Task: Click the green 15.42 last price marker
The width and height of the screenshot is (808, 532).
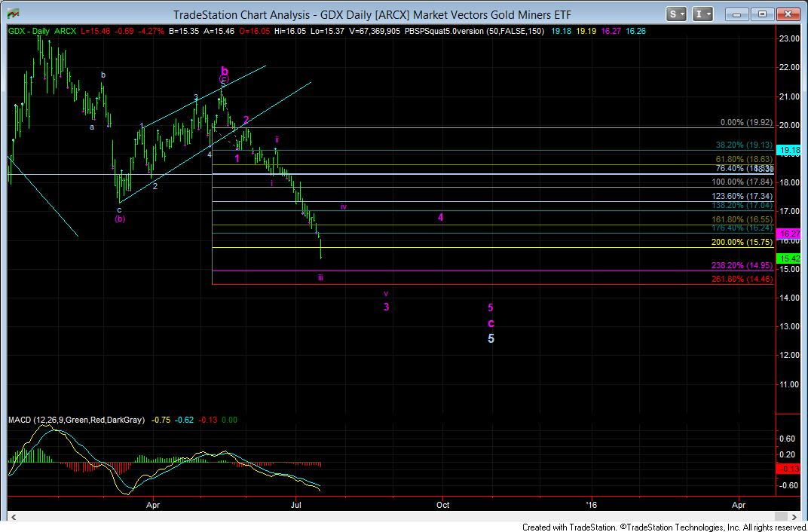Action: click(x=791, y=258)
